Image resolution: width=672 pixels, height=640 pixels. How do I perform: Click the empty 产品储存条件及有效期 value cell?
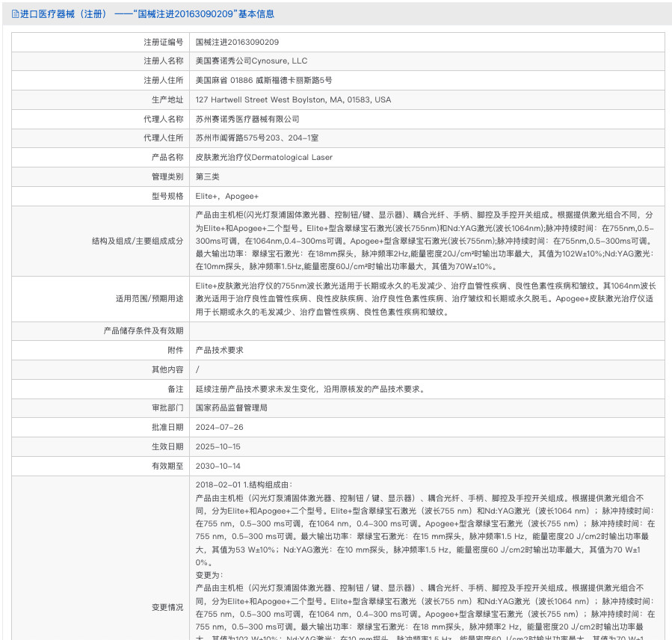(427, 331)
